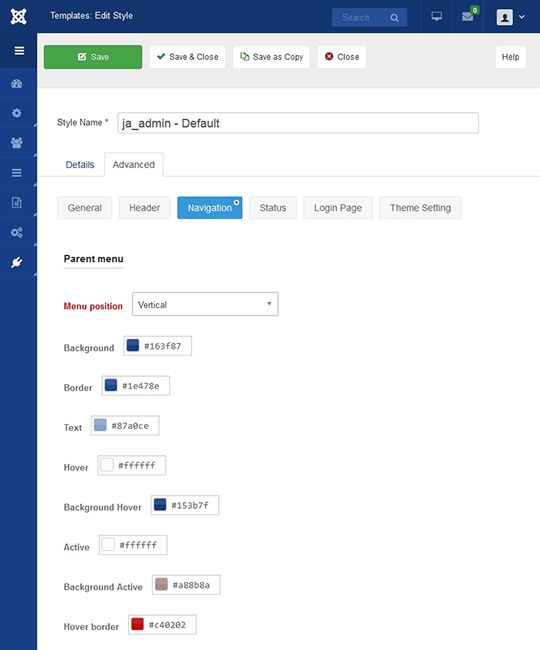Open the user profile avatar menu
540x650 pixels.
tap(504, 17)
